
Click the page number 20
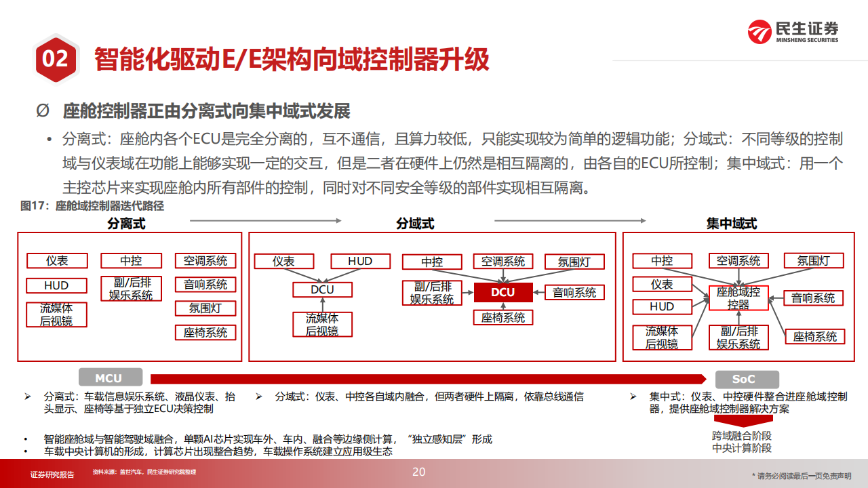click(419, 472)
